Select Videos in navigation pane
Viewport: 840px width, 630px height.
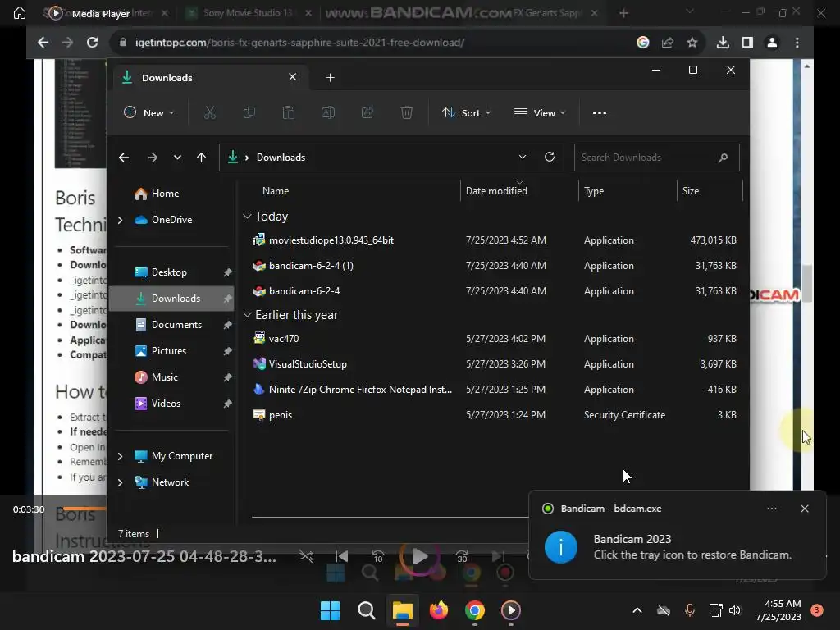171,404
